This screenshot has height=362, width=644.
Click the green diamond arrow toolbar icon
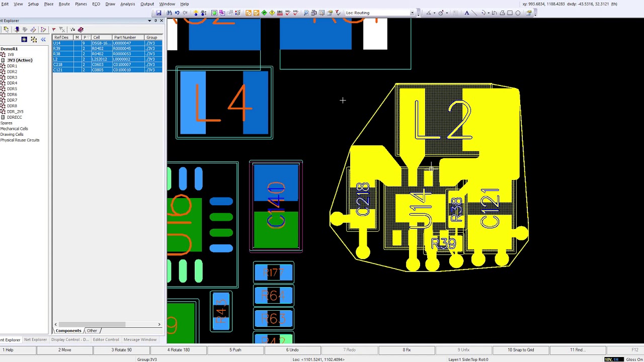(x=264, y=13)
